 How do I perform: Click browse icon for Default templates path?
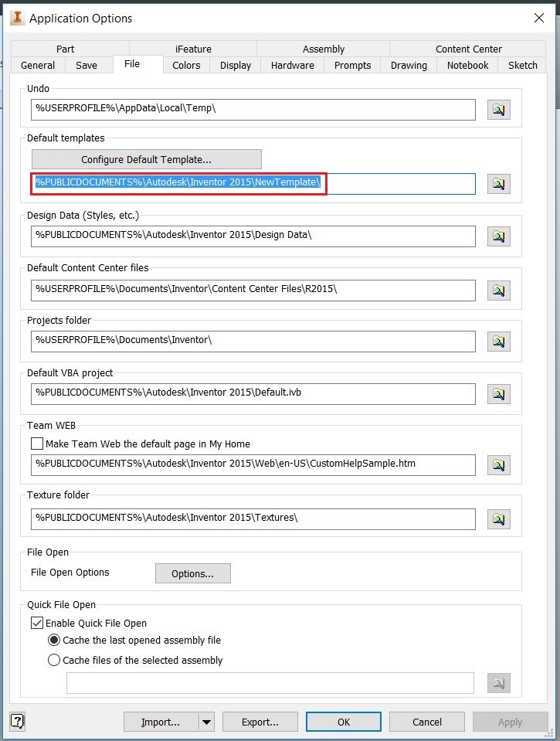click(498, 184)
